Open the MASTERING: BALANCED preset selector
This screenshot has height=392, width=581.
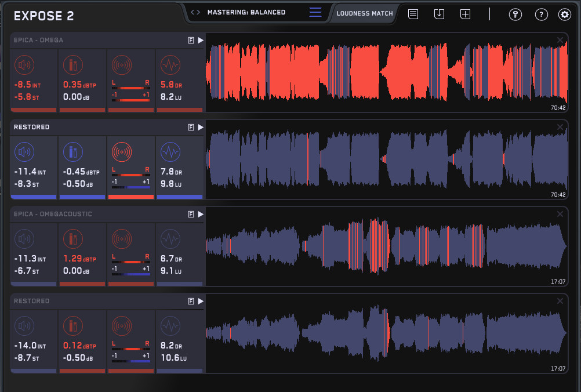pyautogui.click(x=246, y=12)
